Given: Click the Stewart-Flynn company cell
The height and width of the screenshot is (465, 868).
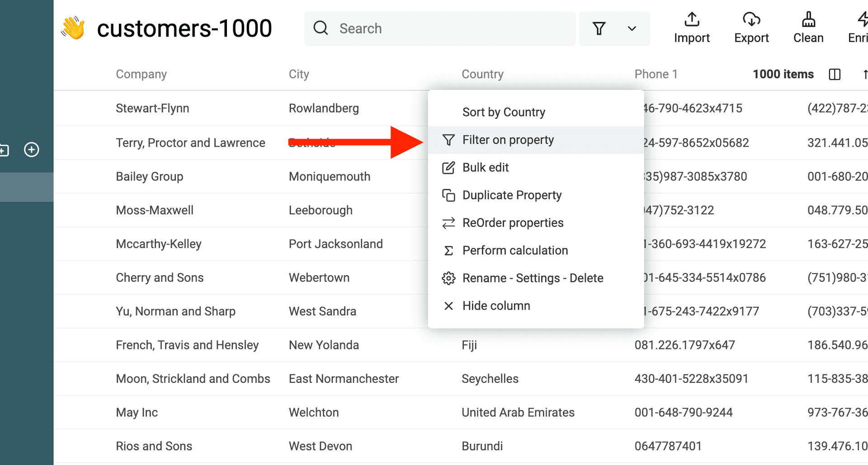Looking at the screenshot, I should click(x=152, y=108).
